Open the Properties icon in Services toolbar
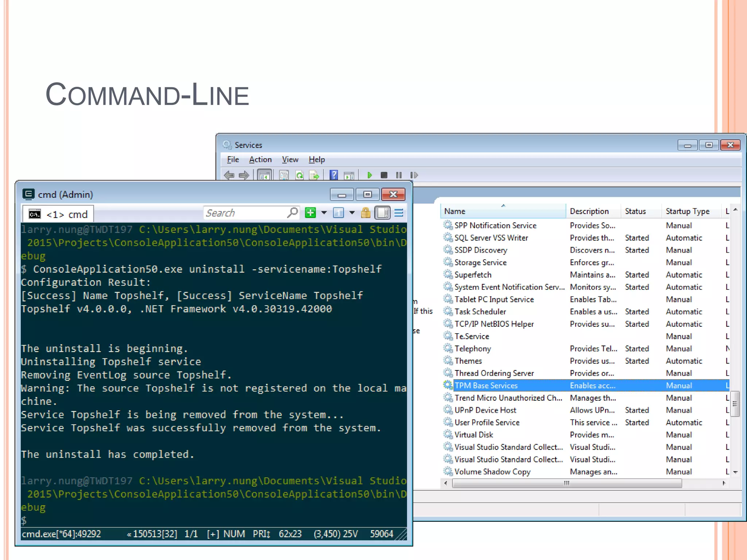The height and width of the screenshot is (560, 747). (284, 175)
